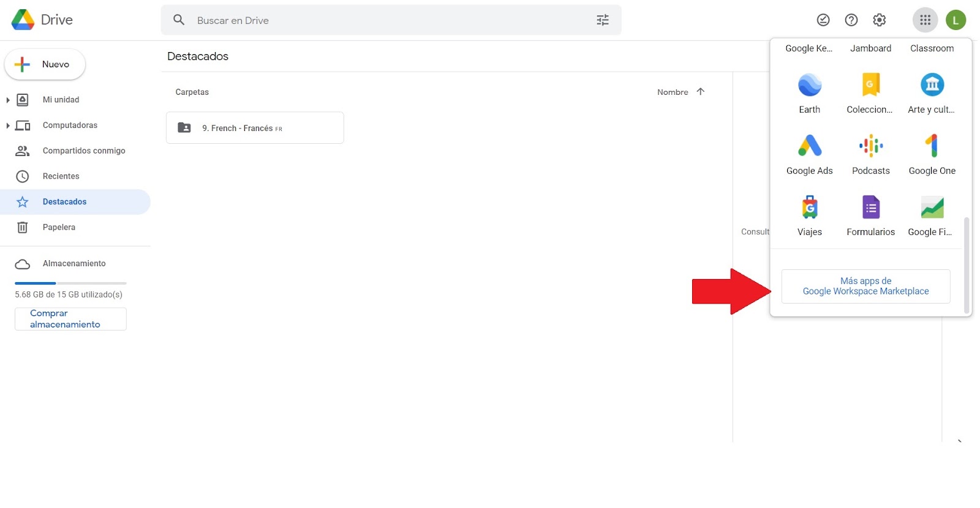
Task: Open Más apps de Google Workspace Marketplace
Action: tap(866, 286)
